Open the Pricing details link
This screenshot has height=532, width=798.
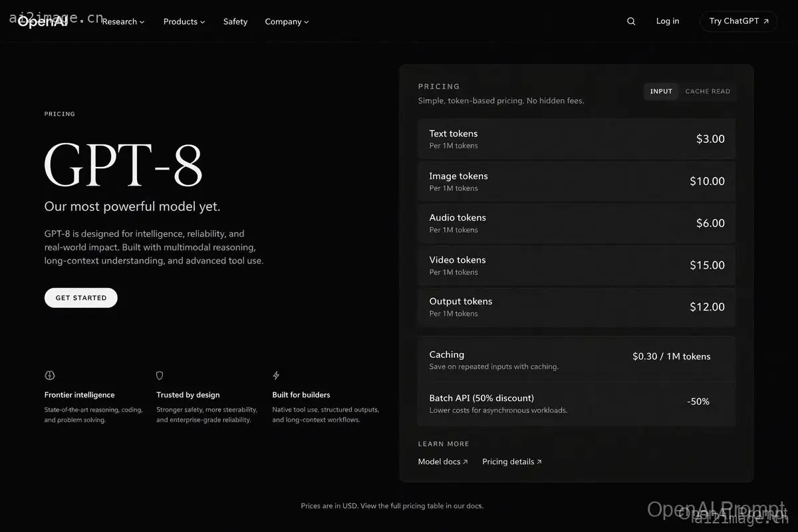[x=512, y=462]
